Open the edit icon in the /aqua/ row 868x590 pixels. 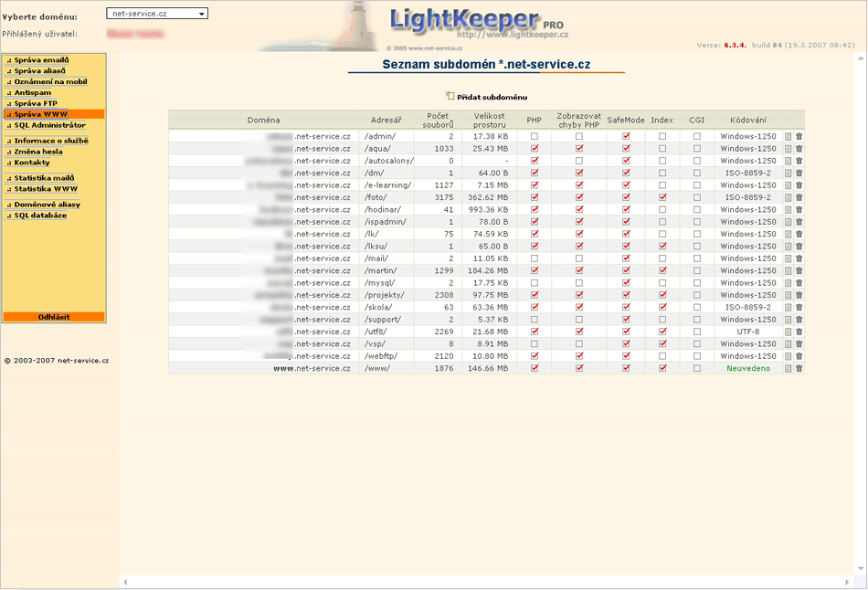click(x=788, y=148)
